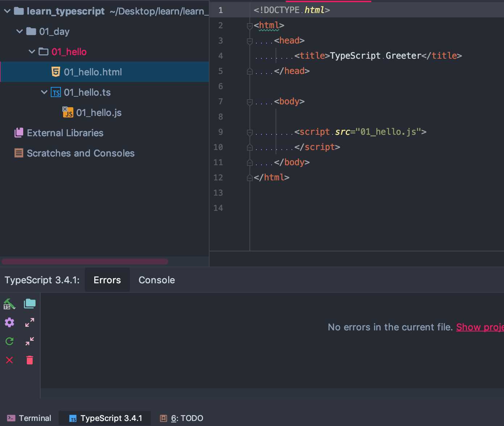This screenshot has width=504, height=426.
Task: Click the project panel horizontal scrollbar
Action: [x=85, y=261]
